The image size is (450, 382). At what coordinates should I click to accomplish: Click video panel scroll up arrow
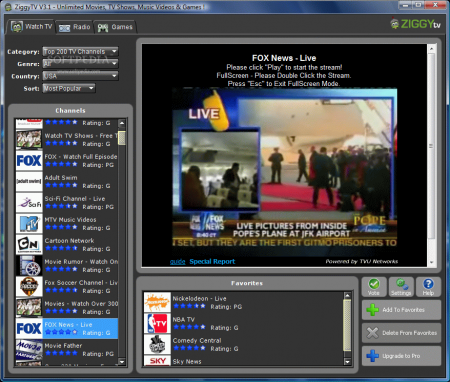pos(431,49)
